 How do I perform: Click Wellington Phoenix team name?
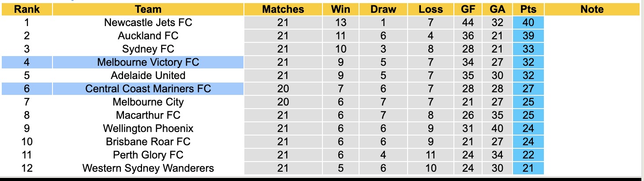tap(148, 128)
